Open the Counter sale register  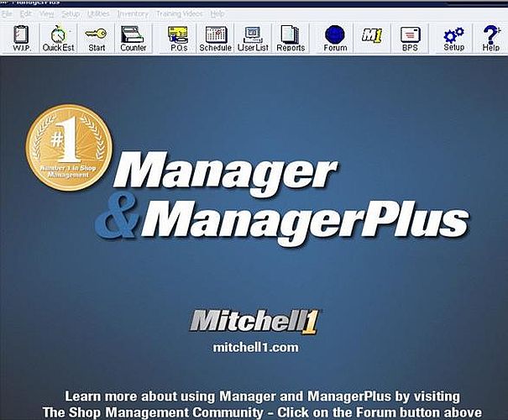(134, 39)
